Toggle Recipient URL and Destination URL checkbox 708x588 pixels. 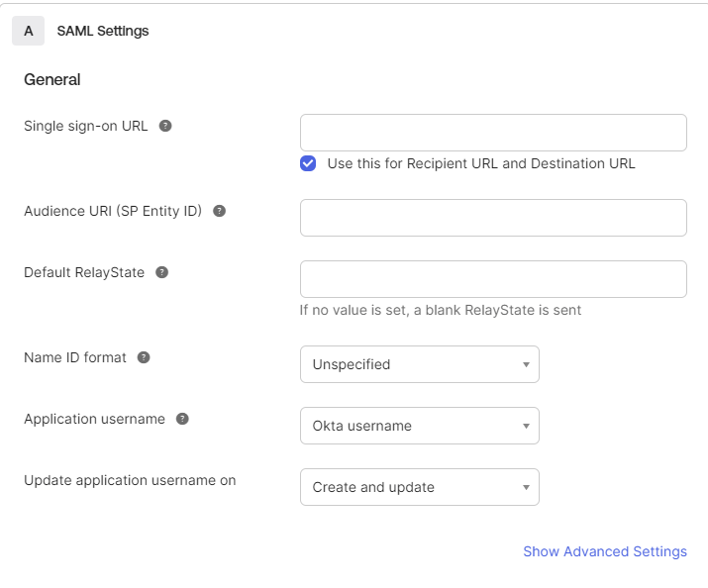[308, 163]
